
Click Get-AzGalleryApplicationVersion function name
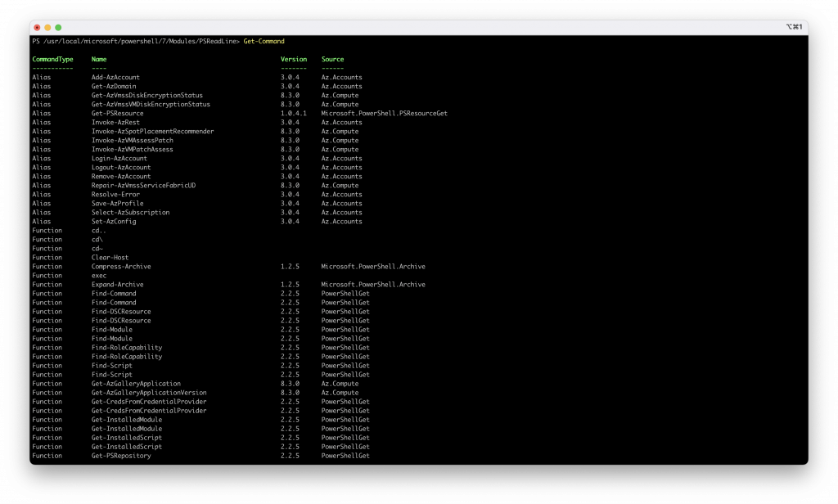[149, 393]
